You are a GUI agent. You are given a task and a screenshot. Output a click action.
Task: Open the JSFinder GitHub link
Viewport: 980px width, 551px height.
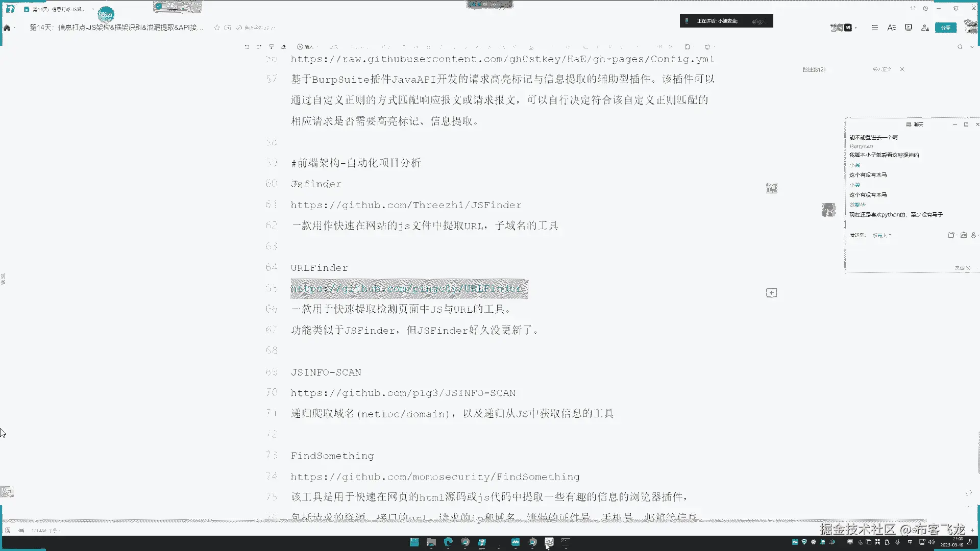click(x=406, y=205)
